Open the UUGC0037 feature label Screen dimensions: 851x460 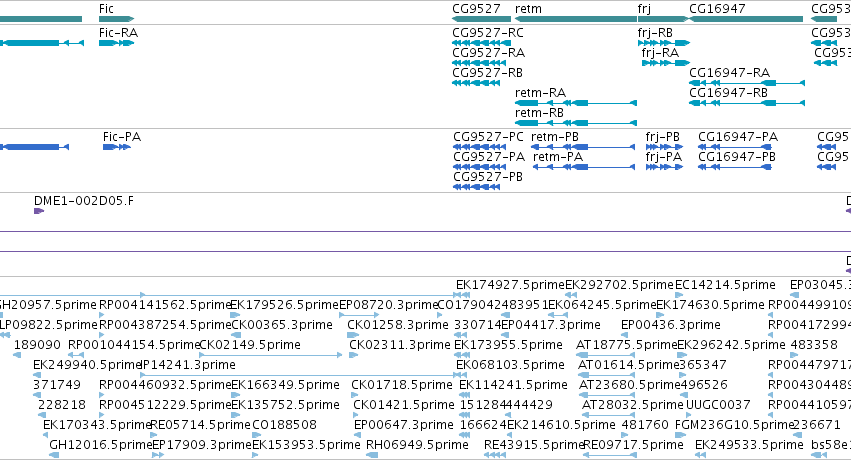(718, 405)
